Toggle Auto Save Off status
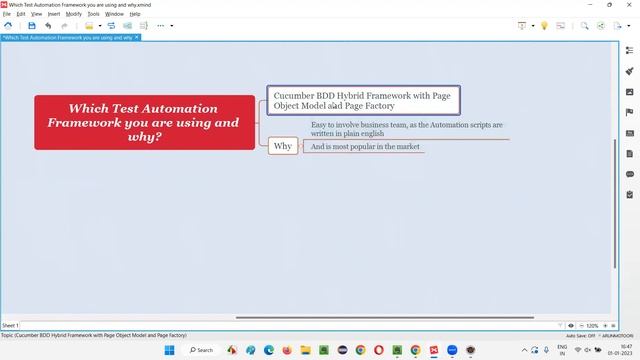 coord(580,336)
